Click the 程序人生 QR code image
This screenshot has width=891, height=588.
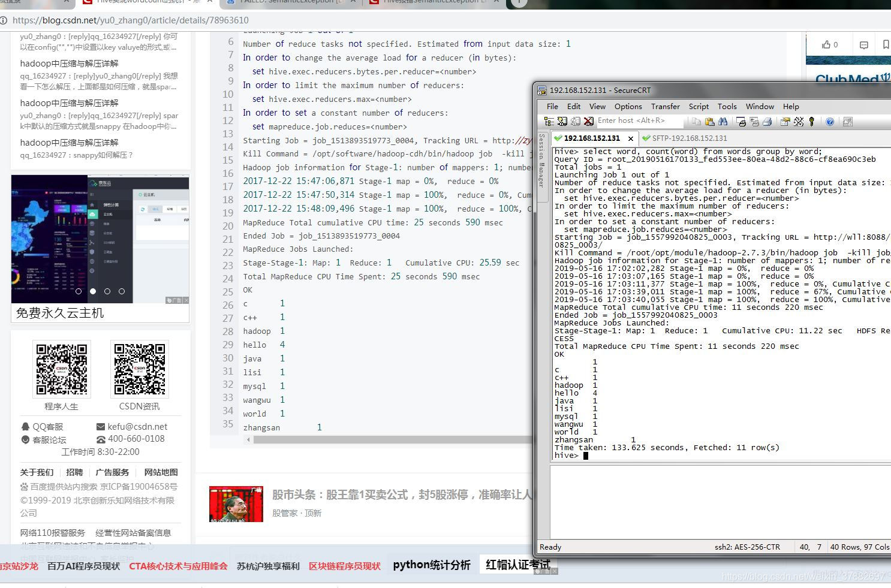pyautogui.click(x=62, y=369)
